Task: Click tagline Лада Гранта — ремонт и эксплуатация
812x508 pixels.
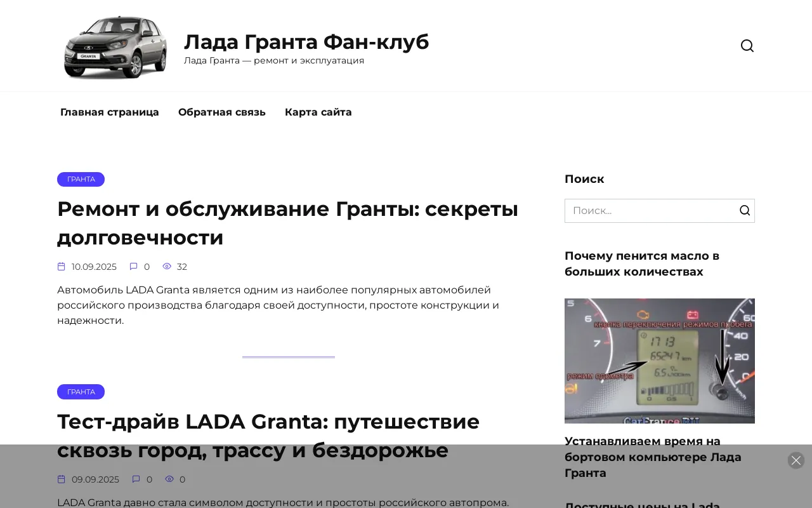Action: pyautogui.click(x=274, y=60)
